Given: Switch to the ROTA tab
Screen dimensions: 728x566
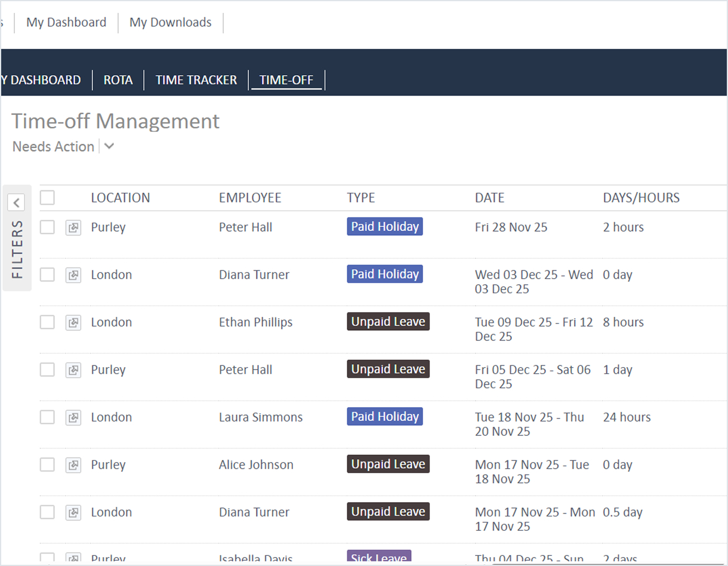Looking at the screenshot, I should 118,80.
